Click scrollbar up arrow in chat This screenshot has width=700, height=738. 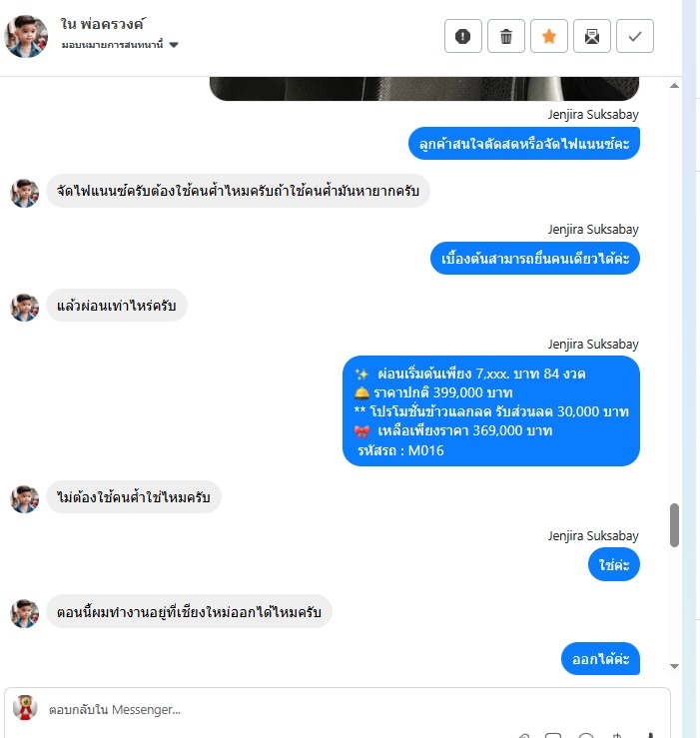click(x=675, y=86)
